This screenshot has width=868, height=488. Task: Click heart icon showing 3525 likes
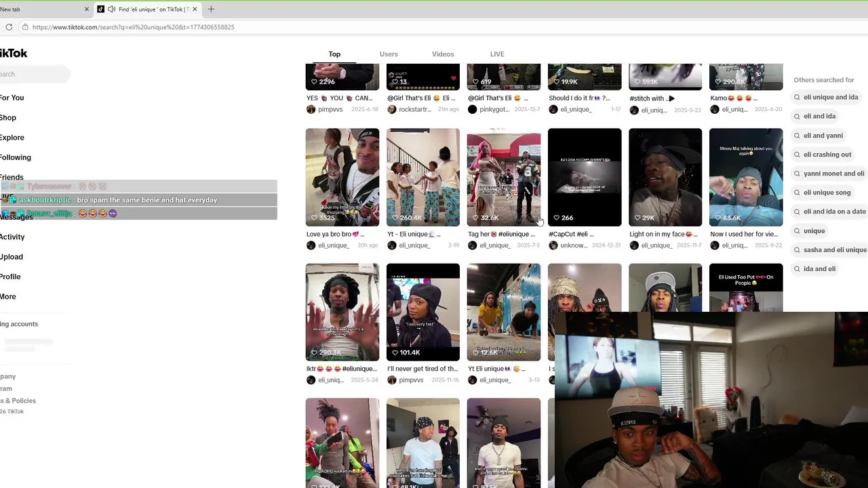pos(314,218)
